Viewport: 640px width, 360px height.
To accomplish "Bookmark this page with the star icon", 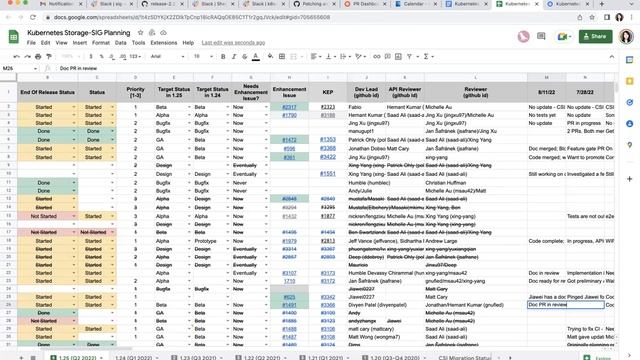I will click(592, 17).
